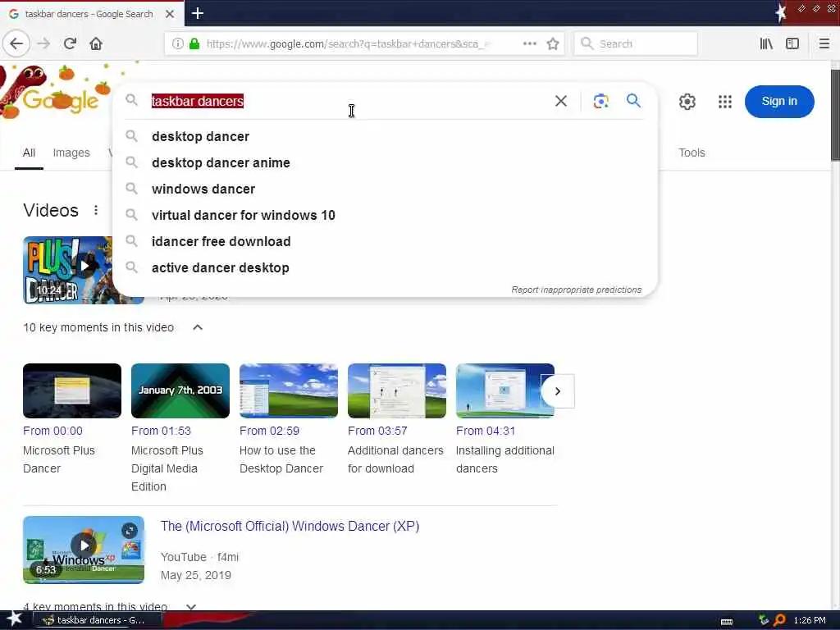The image size is (840, 630).
Task: Collapse 10 key moments in this video
Action: (x=198, y=327)
